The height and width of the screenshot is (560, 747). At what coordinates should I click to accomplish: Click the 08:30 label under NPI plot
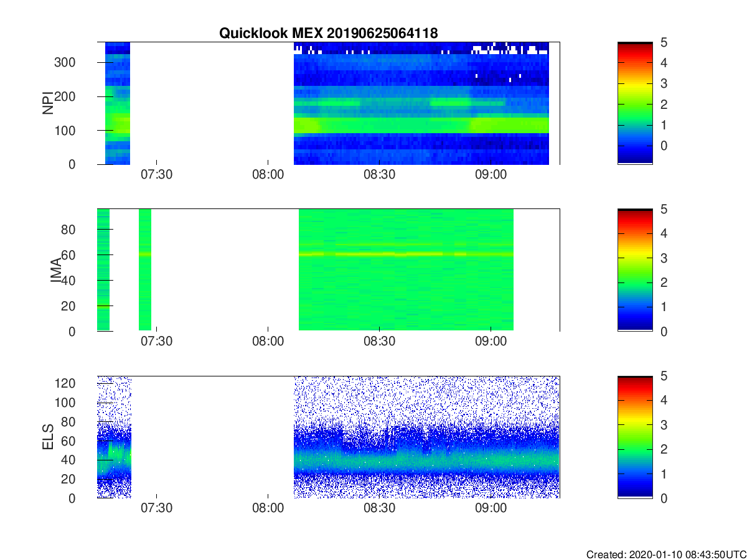[380, 175]
